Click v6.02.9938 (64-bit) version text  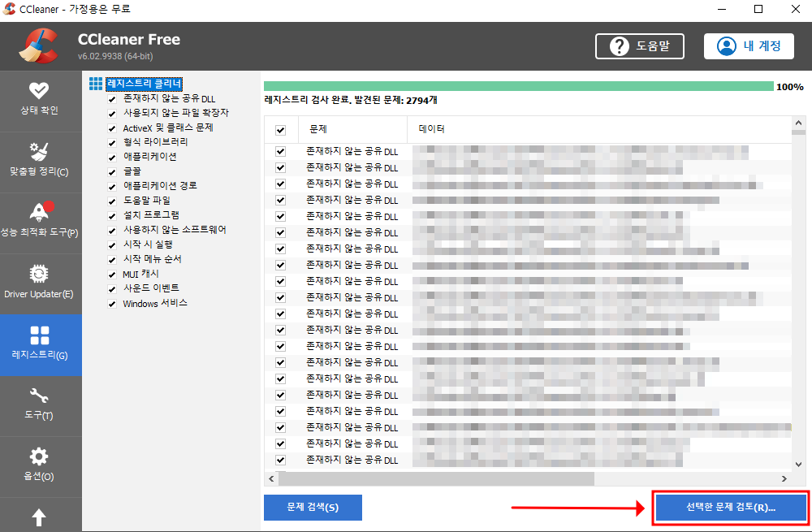pos(115,57)
